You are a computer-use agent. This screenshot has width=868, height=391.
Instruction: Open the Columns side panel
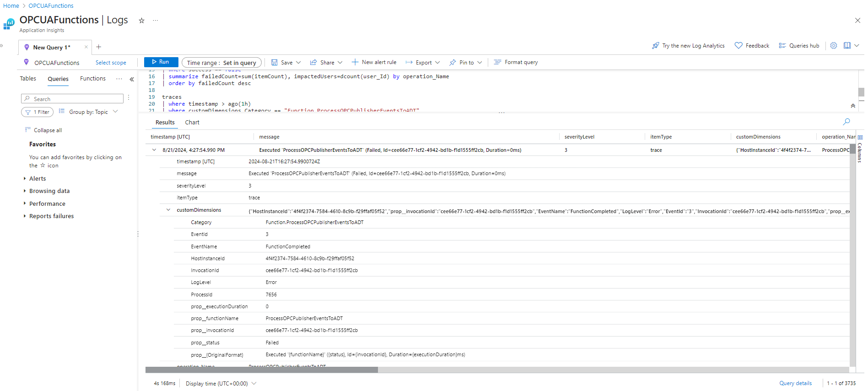coord(860,150)
